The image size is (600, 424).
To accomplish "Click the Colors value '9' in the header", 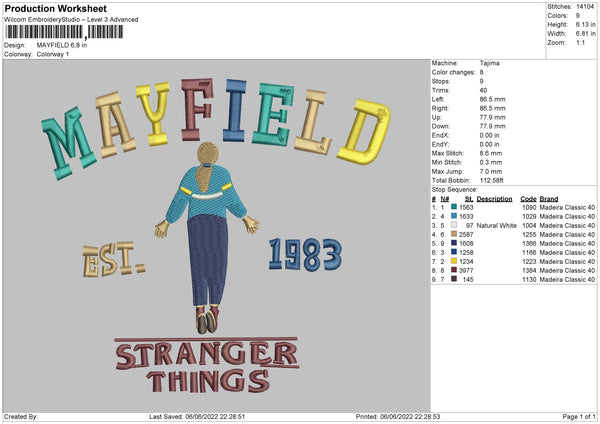I will coord(578,16).
